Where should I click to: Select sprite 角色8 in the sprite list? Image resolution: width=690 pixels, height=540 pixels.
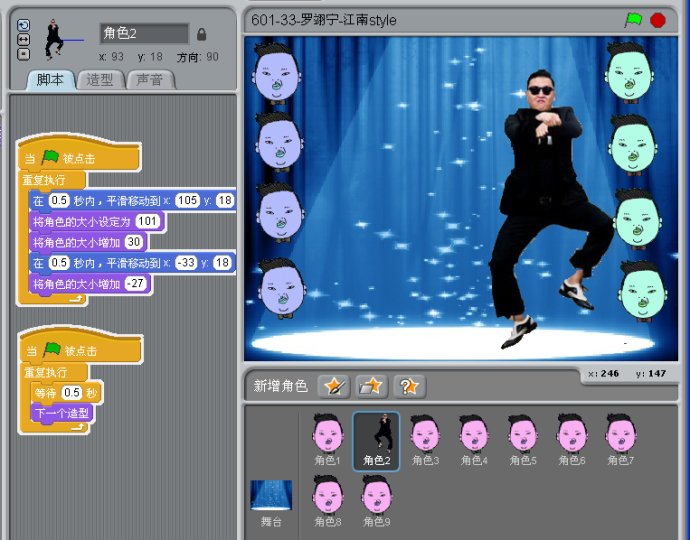pos(327,501)
